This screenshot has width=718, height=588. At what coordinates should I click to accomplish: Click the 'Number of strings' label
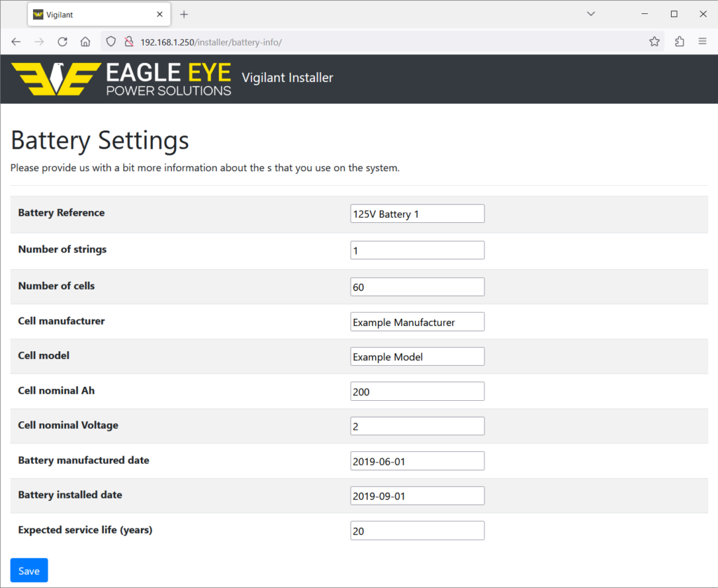62,249
